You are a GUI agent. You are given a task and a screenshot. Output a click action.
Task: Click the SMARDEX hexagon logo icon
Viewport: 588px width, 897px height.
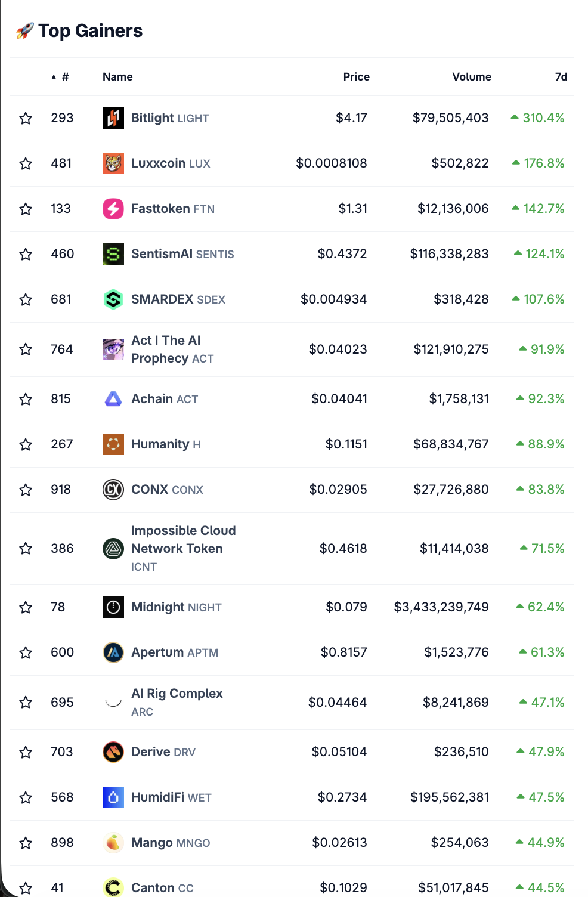[x=113, y=299]
